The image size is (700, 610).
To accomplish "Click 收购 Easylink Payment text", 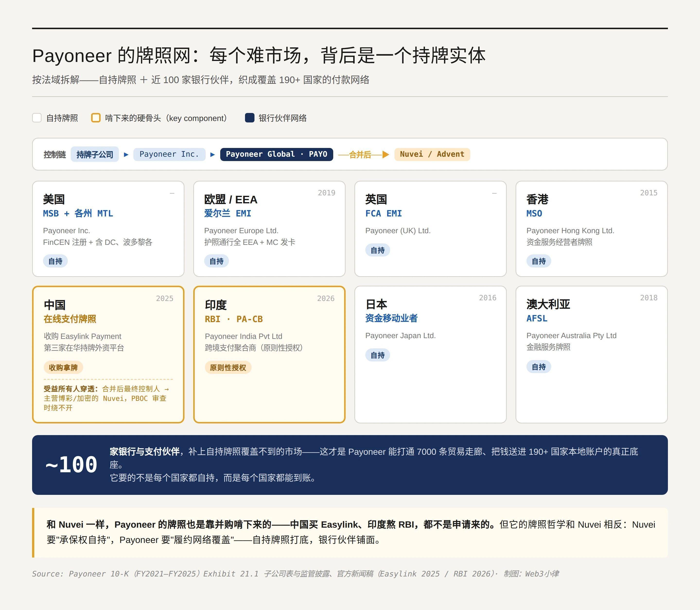I will coord(82,336).
